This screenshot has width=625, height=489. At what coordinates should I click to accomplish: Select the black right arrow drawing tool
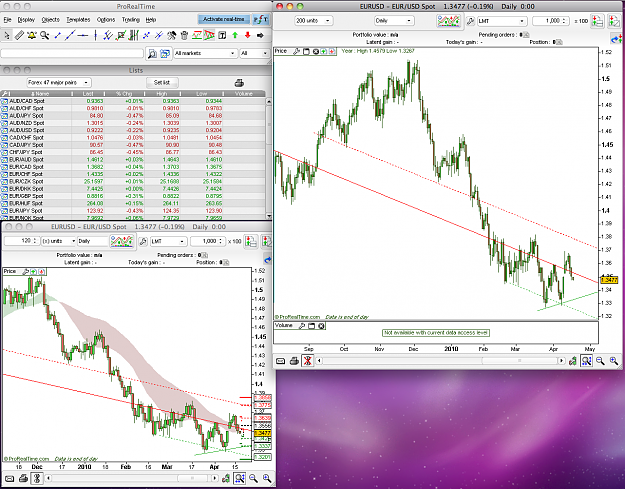260,36
